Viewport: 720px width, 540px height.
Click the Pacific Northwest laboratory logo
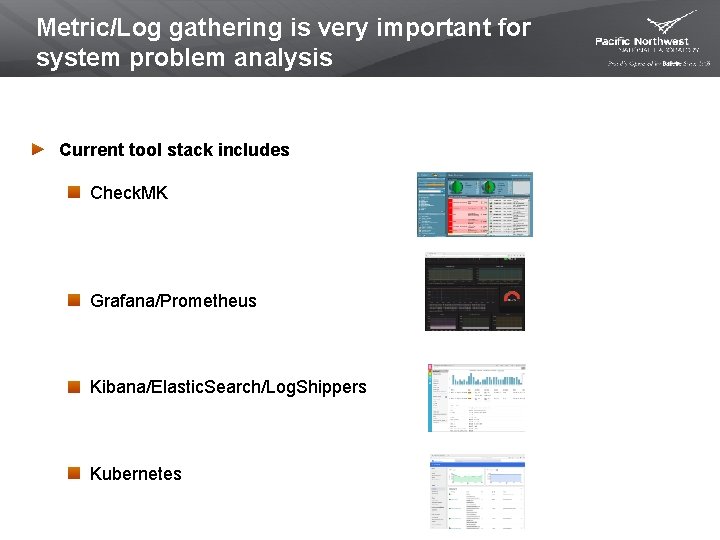pos(652,39)
